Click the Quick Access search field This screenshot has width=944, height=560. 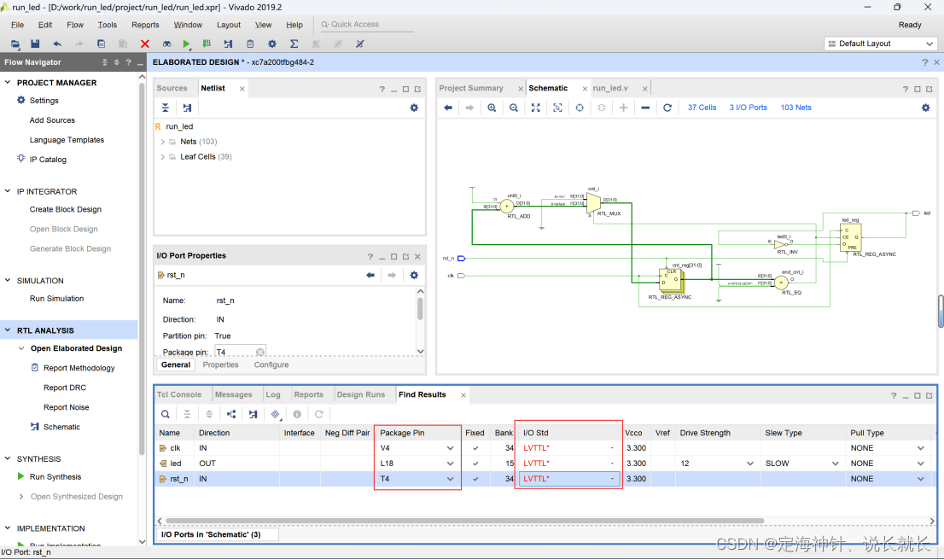(x=367, y=25)
